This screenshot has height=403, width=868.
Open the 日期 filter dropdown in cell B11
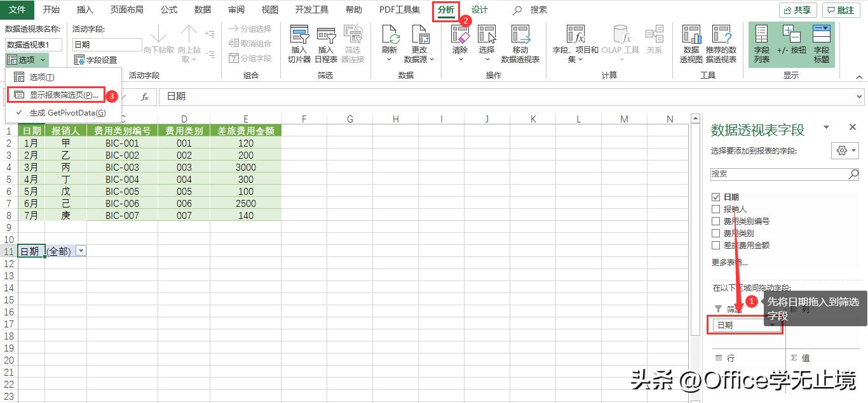point(81,251)
